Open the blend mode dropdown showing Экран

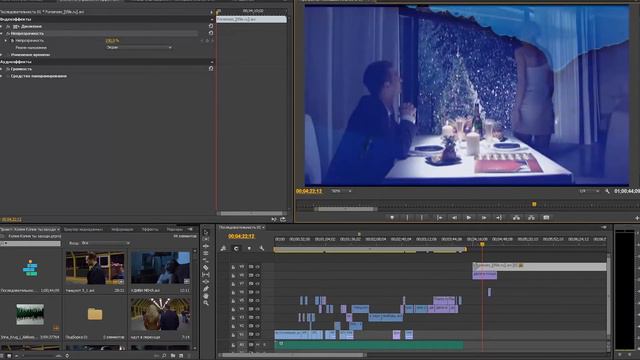[x=139, y=47]
